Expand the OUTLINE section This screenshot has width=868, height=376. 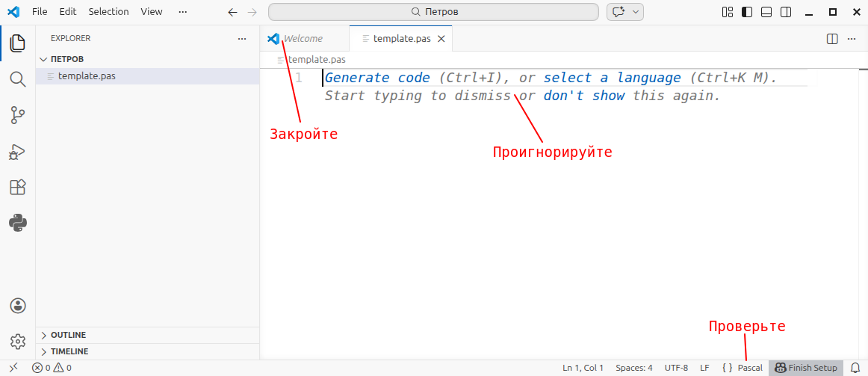click(x=68, y=335)
